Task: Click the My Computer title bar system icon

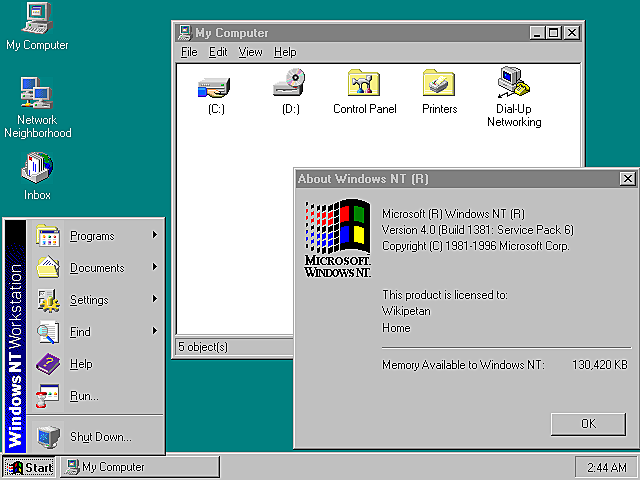Action: [184, 33]
